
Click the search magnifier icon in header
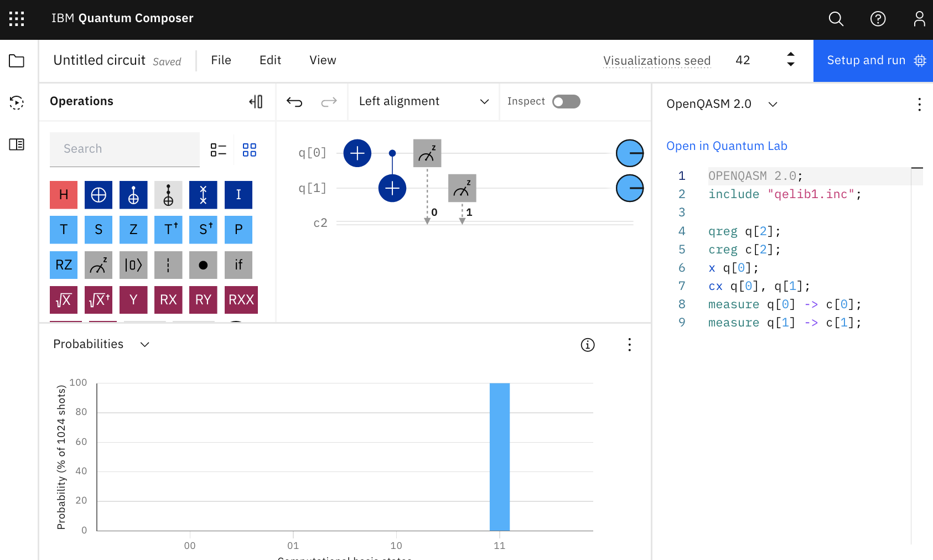pyautogui.click(x=836, y=19)
